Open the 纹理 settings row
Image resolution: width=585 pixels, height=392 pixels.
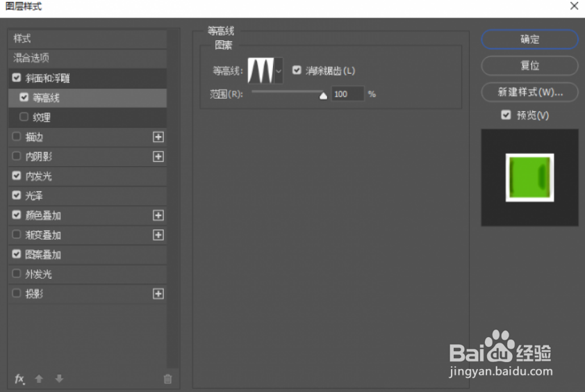pyautogui.click(x=88, y=117)
